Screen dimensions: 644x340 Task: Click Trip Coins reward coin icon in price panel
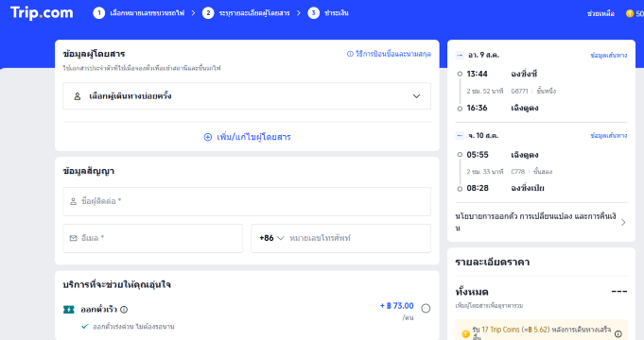pos(466,333)
